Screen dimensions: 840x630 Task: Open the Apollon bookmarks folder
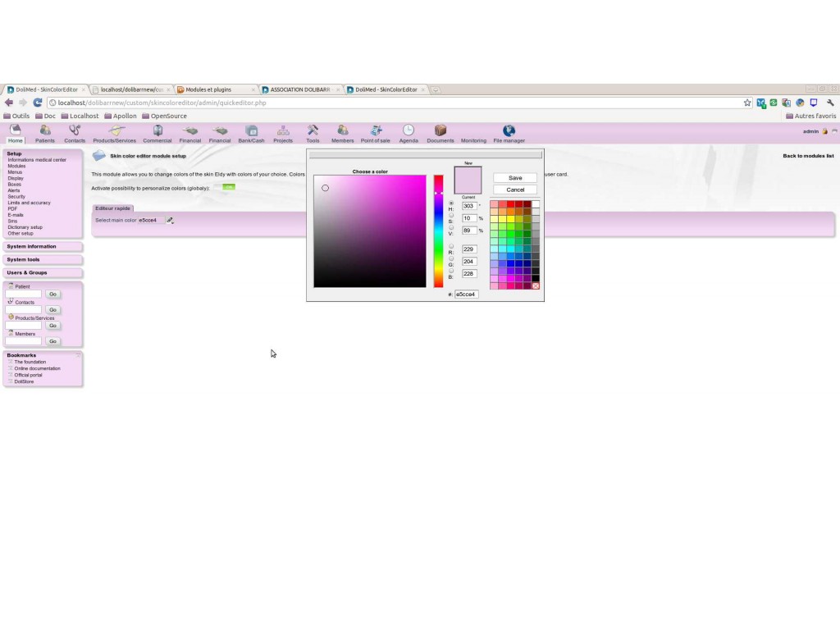121,116
